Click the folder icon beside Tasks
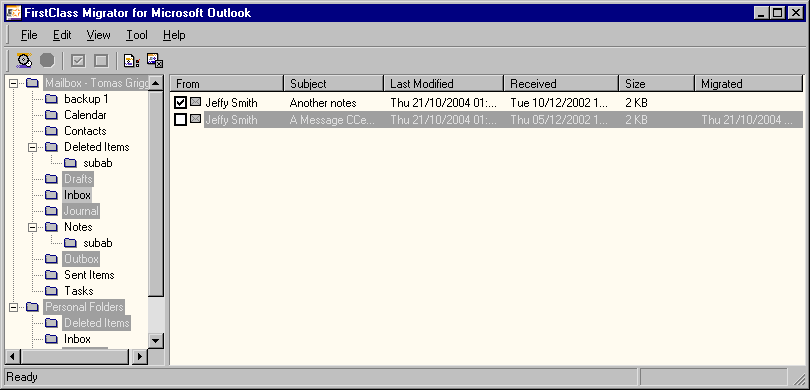Screen dimensions: 810x390 click(51, 291)
